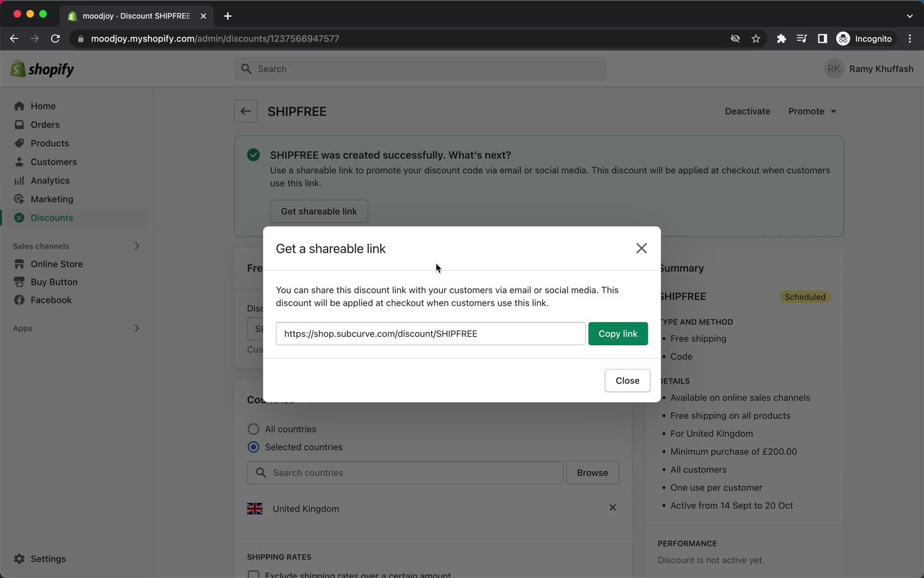
Task: Click the back arrow to discounts list
Action: tap(245, 111)
